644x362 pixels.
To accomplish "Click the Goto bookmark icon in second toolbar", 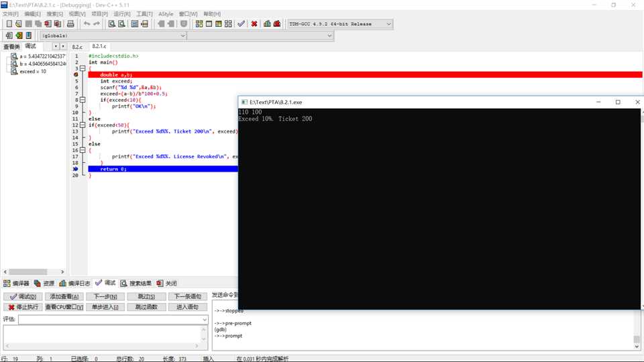I will 29,36.
